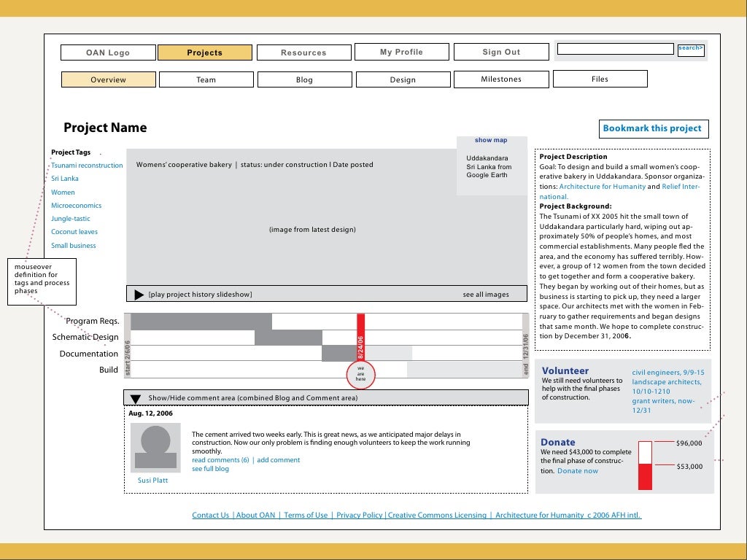The height and width of the screenshot is (560, 747).
Task: Click the Volunteer heading
Action: coord(565,371)
